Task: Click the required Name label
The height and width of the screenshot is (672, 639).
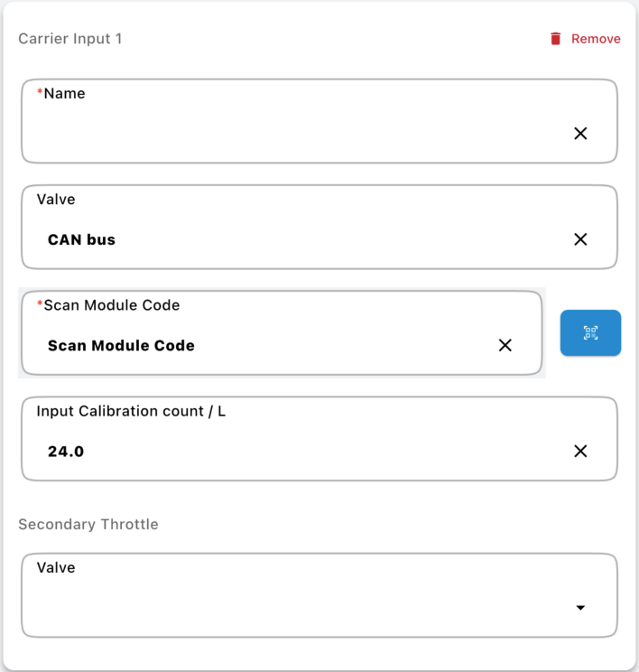Action: pos(63,93)
